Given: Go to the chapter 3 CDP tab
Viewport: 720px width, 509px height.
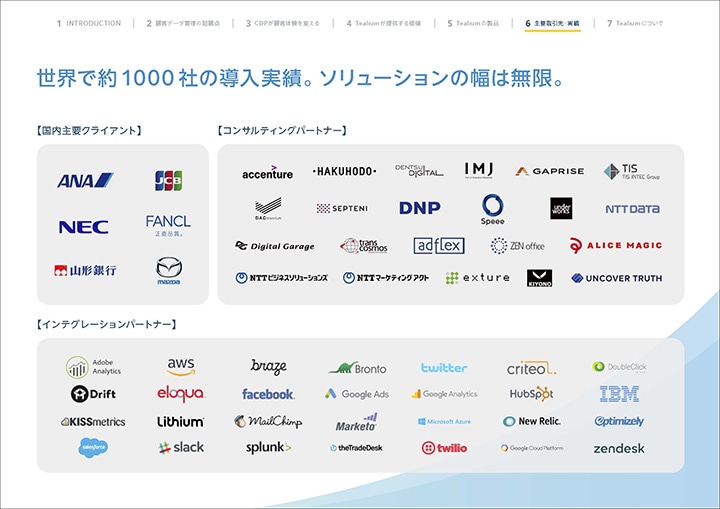Looking at the screenshot, I should point(282,23).
